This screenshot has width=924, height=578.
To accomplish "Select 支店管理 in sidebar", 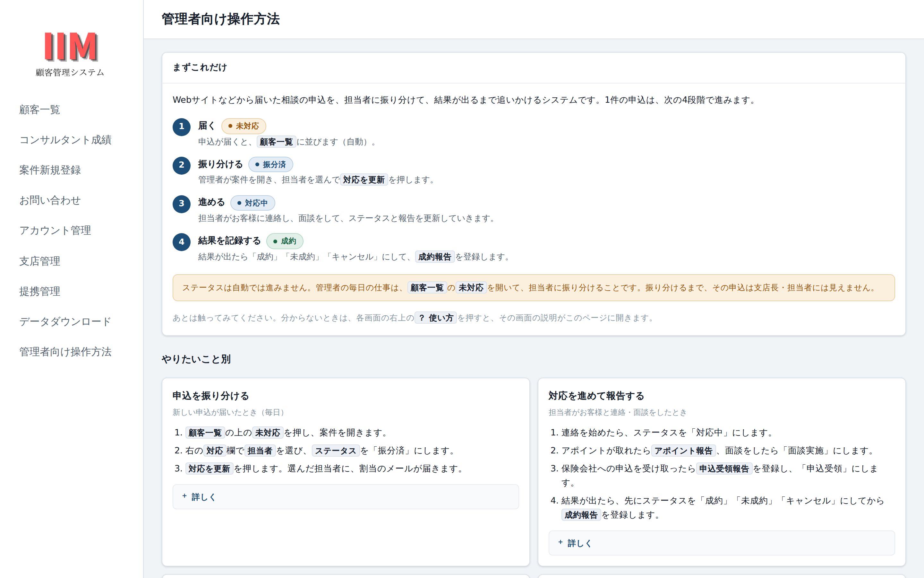I will (x=40, y=261).
